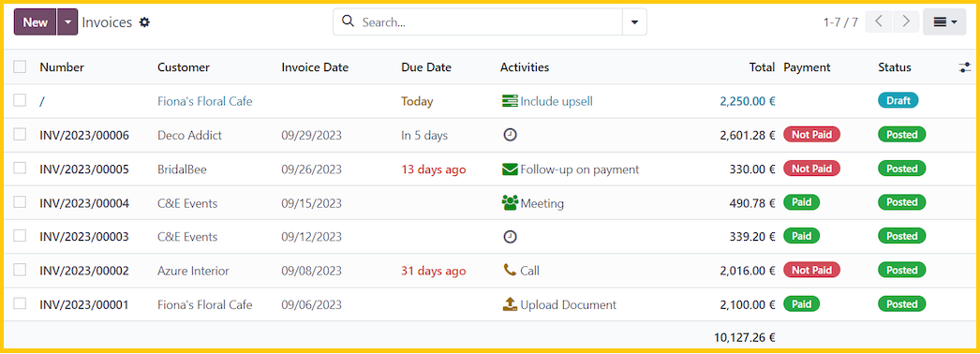Sort by the Status column header
The image size is (980, 354).
coord(895,67)
